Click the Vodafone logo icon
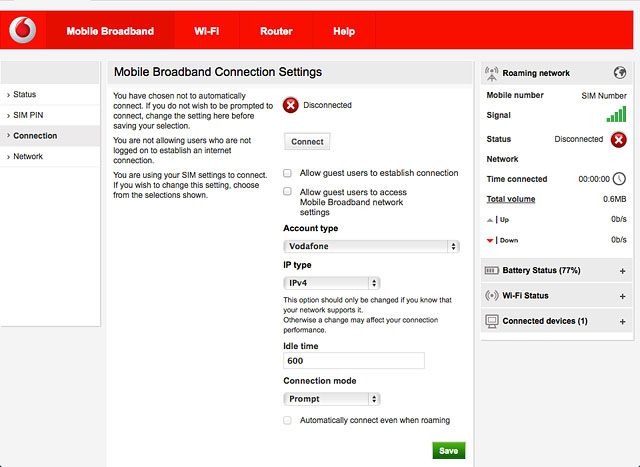The width and height of the screenshot is (640, 467). click(x=23, y=30)
